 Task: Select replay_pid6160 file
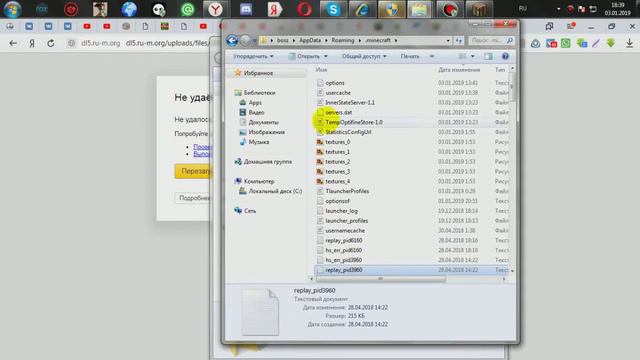pyautogui.click(x=344, y=240)
